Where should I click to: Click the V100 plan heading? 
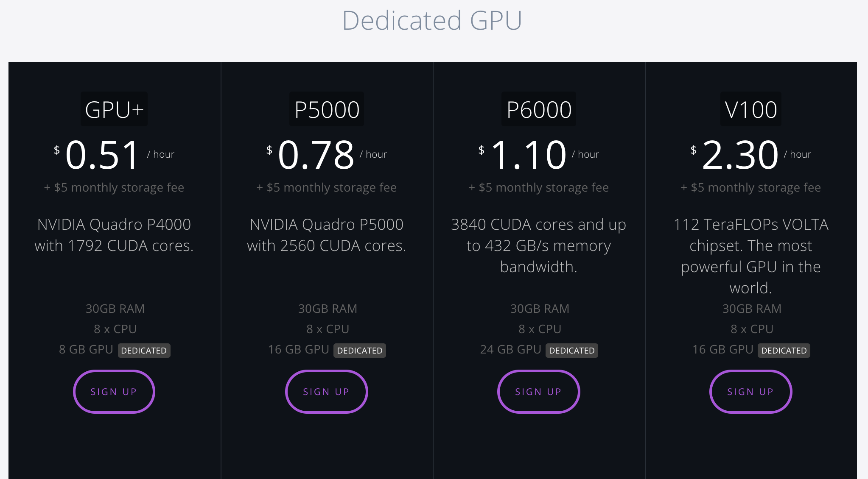pos(750,109)
